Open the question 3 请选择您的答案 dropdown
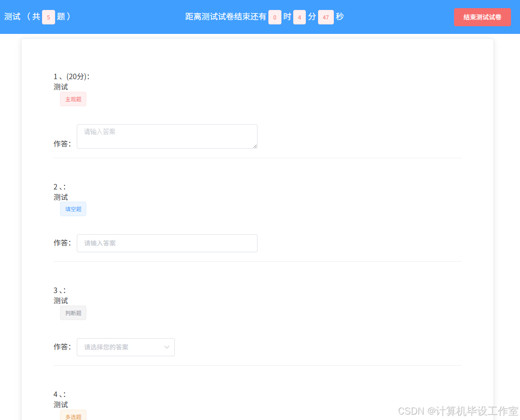The height and width of the screenshot is (420, 520). coord(126,347)
